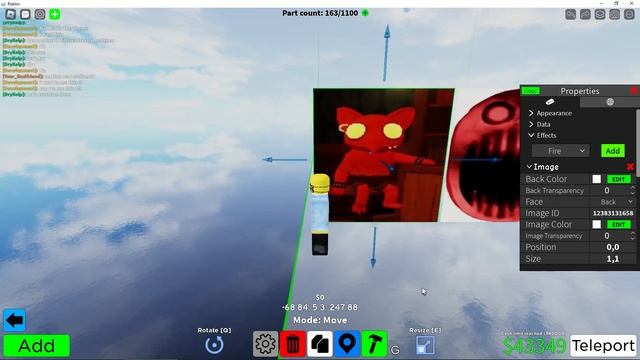Click the G icon beside hammer
640x360 pixels.
click(x=395, y=350)
